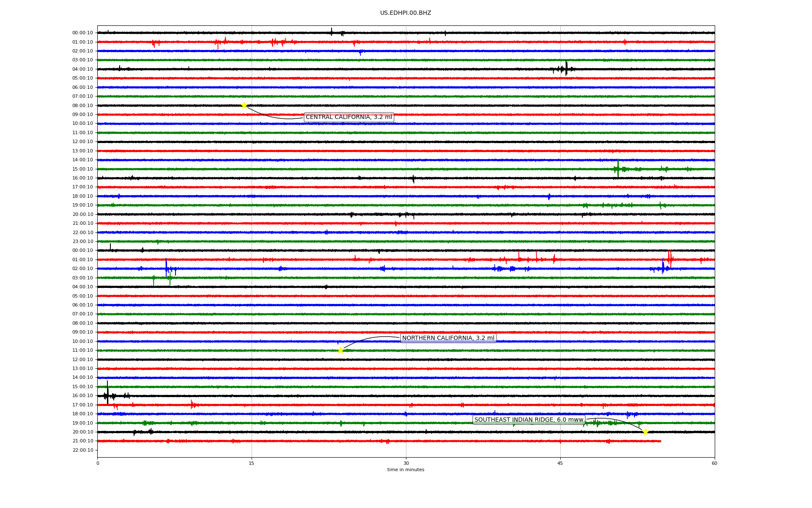This screenshot has width=812, height=508.
Task: Select the CENTRAL CALIFORNIA, 3.2 ml annotation
Action: point(348,117)
